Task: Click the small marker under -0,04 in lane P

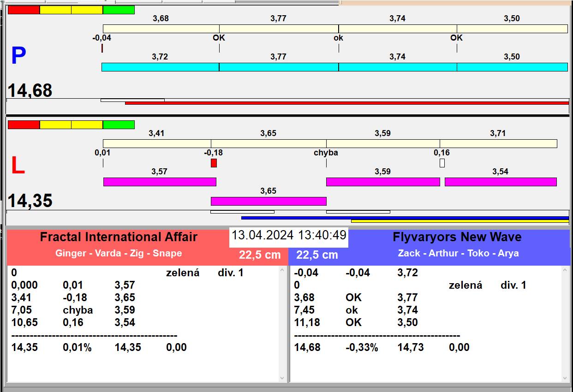Action: [102, 48]
